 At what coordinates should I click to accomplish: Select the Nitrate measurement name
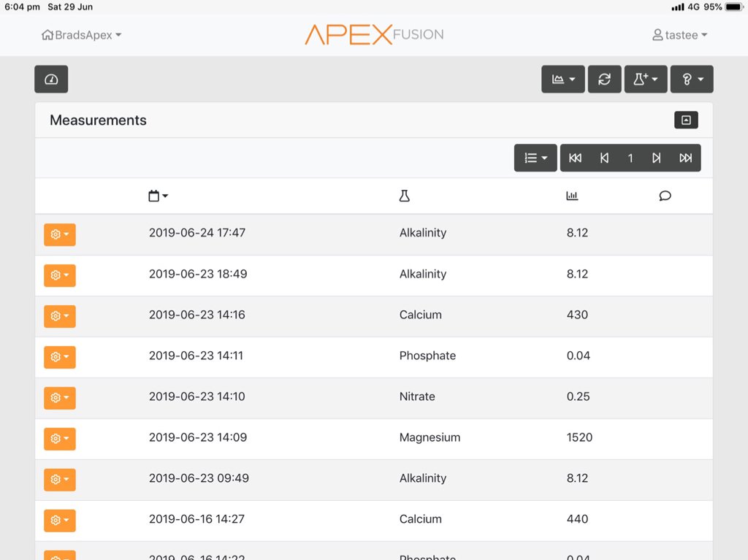point(417,396)
